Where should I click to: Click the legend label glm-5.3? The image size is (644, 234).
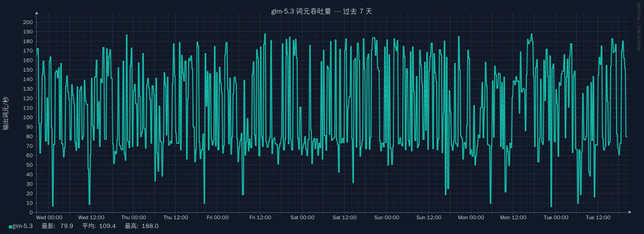click(22, 226)
